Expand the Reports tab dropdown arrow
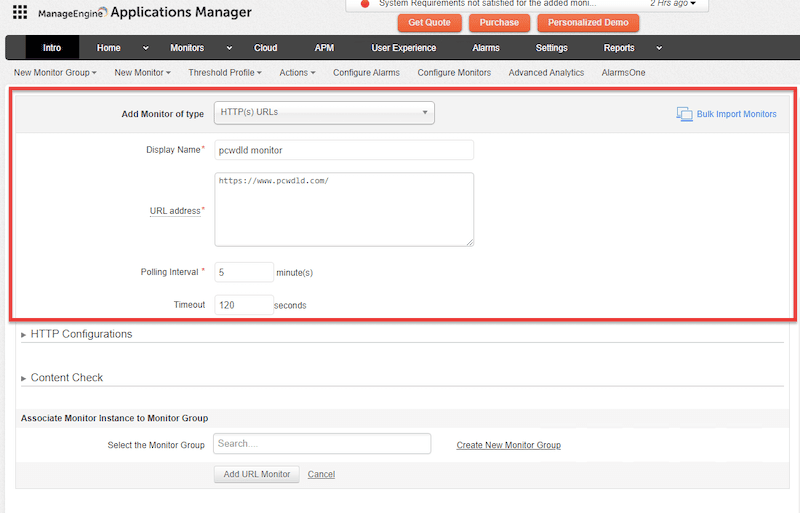This screenshot has width=800, height=513. point(659,48)
